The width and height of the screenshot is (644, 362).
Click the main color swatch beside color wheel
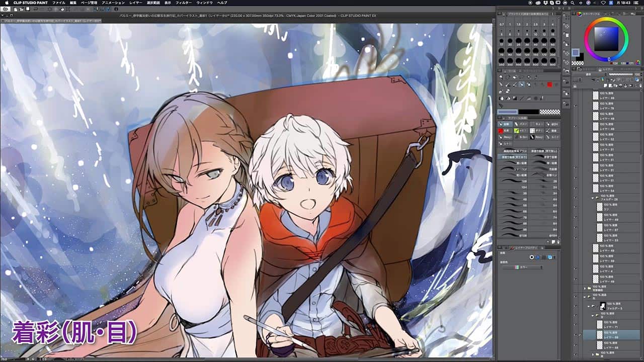[576, 52]
